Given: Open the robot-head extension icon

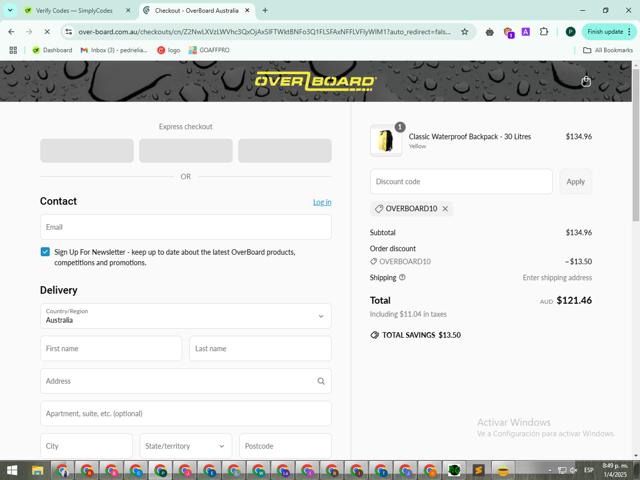Looking at the screenshot, I should tap(489, 32).
